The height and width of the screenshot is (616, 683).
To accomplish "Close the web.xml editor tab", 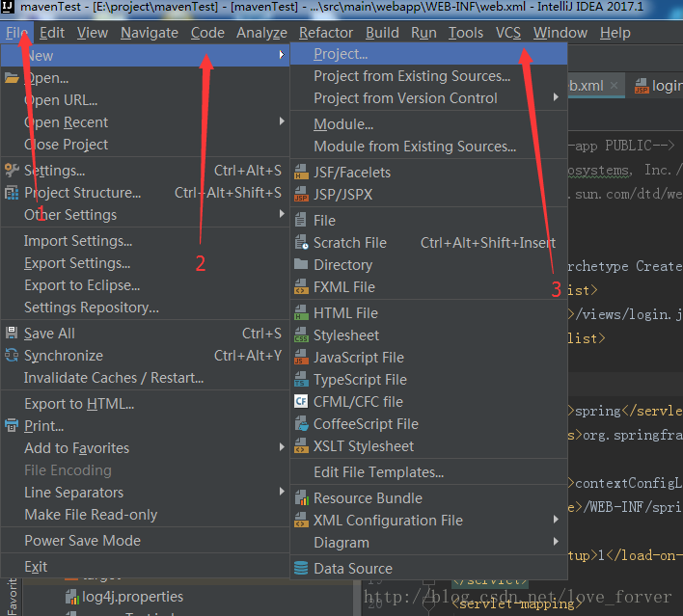I will [x=614, y=86].
